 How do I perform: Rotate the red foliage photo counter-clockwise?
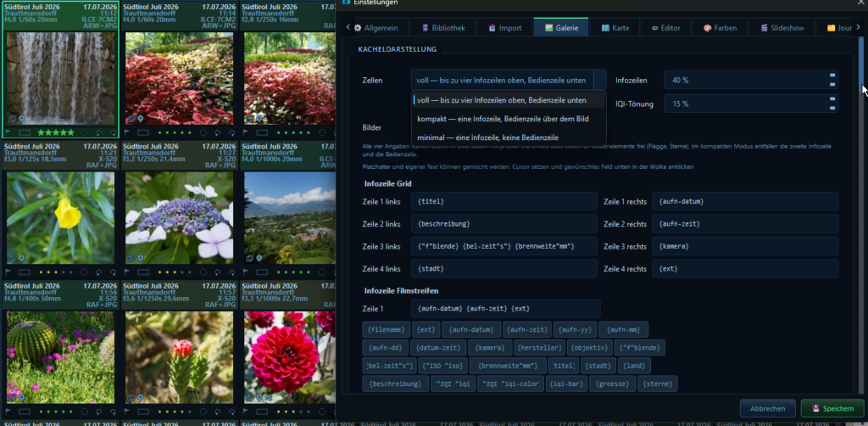coord(217,133)
